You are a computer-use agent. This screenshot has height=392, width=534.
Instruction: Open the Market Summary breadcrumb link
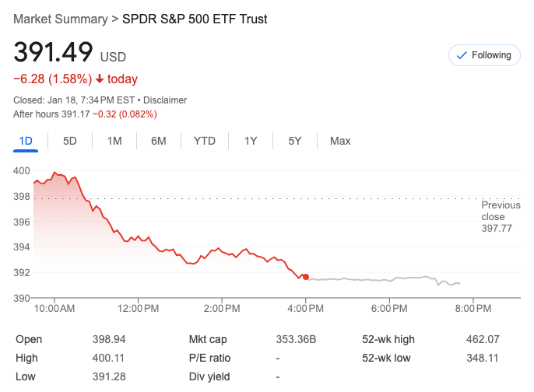click(x=61, y=19)
